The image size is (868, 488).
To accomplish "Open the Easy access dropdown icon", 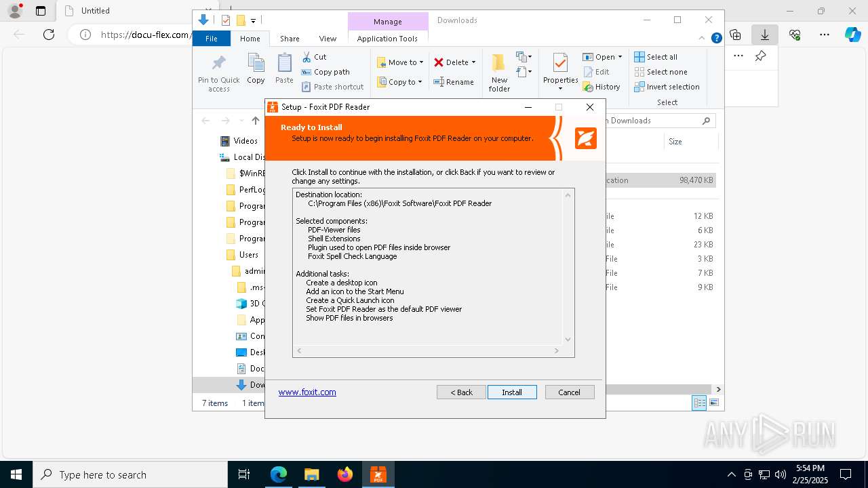I will pyautogui.click(x=524, y=71).
